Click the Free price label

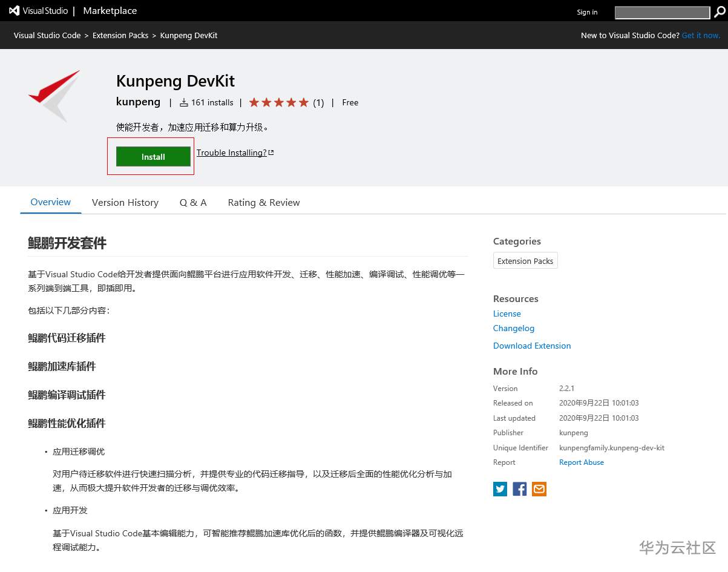(350, 103)
